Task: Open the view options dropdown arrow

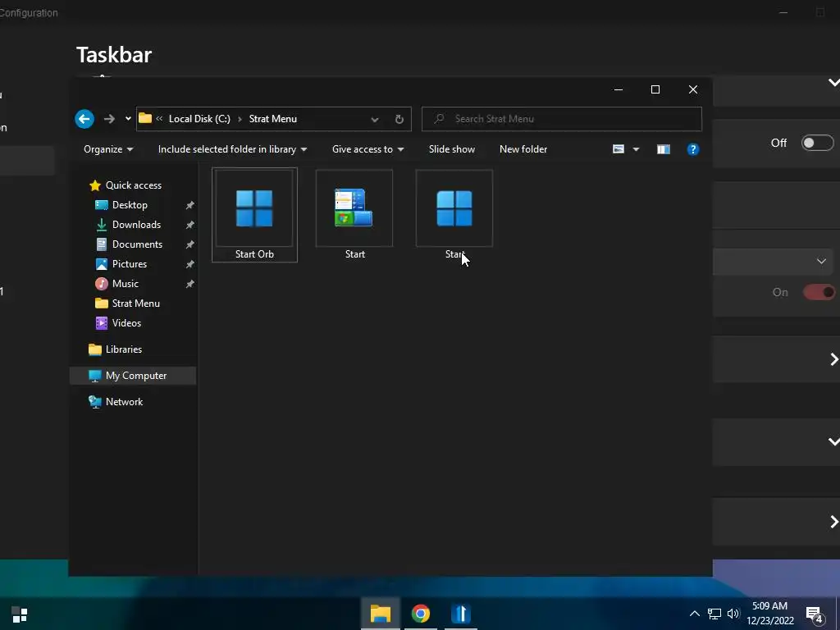Action: (x=636, y=149)
